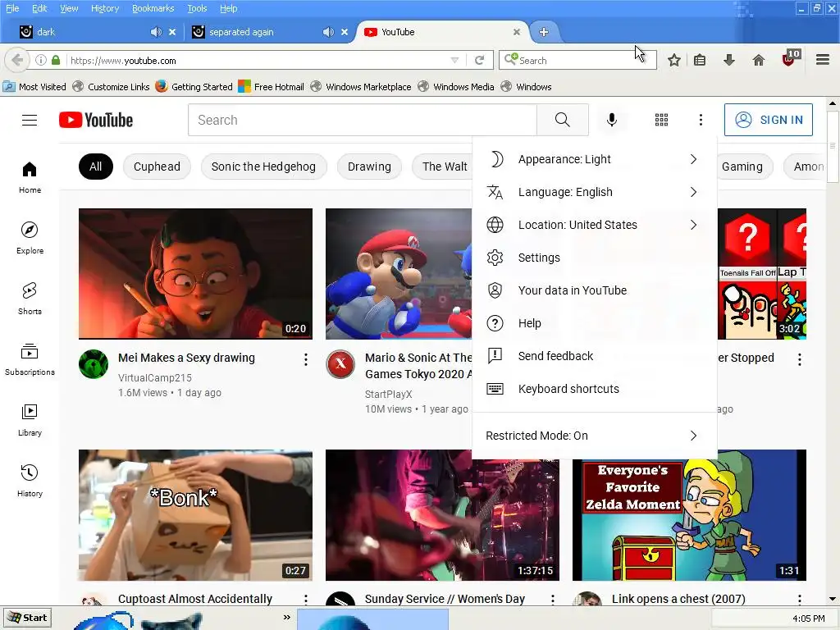Open the Firefox History menu
The image size is (840, 630).
[104, 8]
